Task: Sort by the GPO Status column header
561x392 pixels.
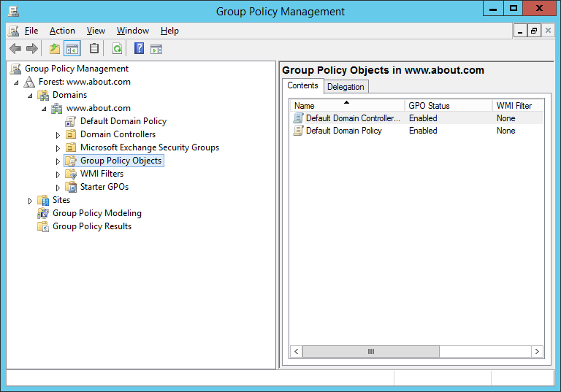Action: click(449, 106)
